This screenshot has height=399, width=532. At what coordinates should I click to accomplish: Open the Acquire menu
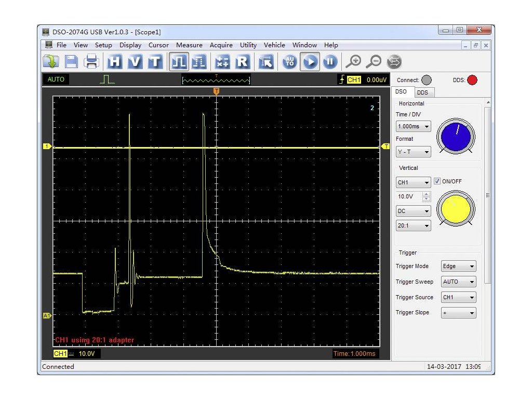coord(221,45)
